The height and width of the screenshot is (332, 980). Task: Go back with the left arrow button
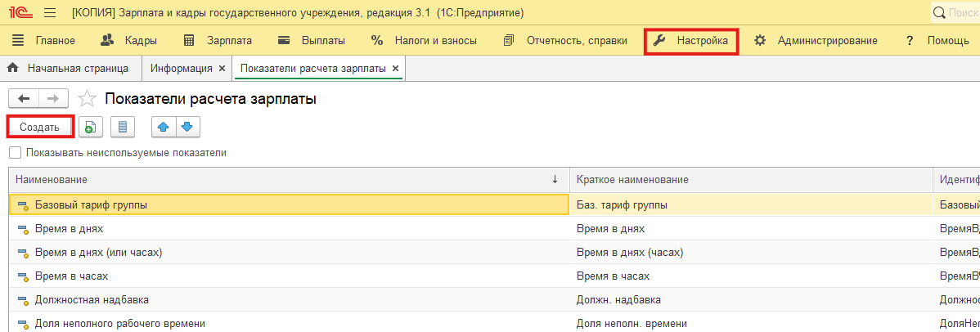pos(24,98)
